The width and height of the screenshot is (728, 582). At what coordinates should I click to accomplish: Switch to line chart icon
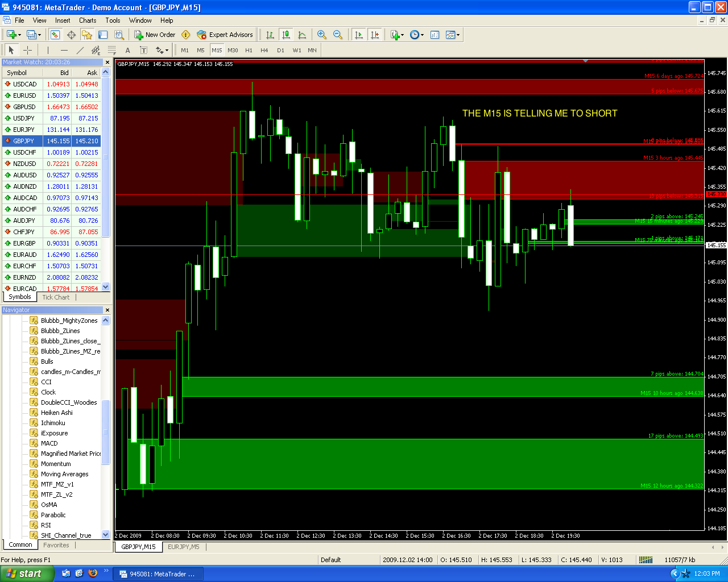click(x=302, y=35)
